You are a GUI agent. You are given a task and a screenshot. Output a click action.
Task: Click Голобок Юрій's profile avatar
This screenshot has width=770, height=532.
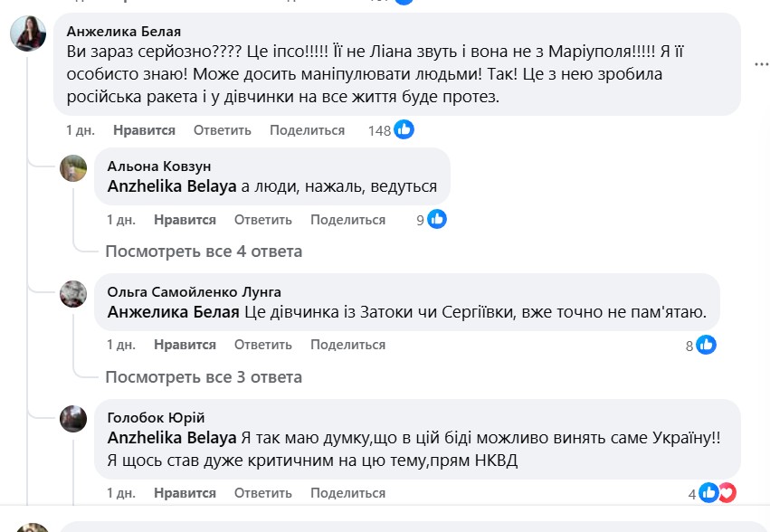[73, 419]
